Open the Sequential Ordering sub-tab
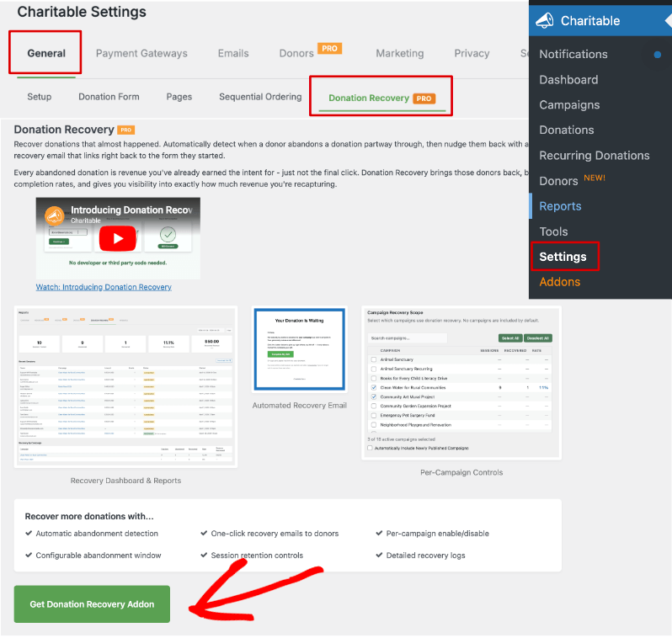 260,97
